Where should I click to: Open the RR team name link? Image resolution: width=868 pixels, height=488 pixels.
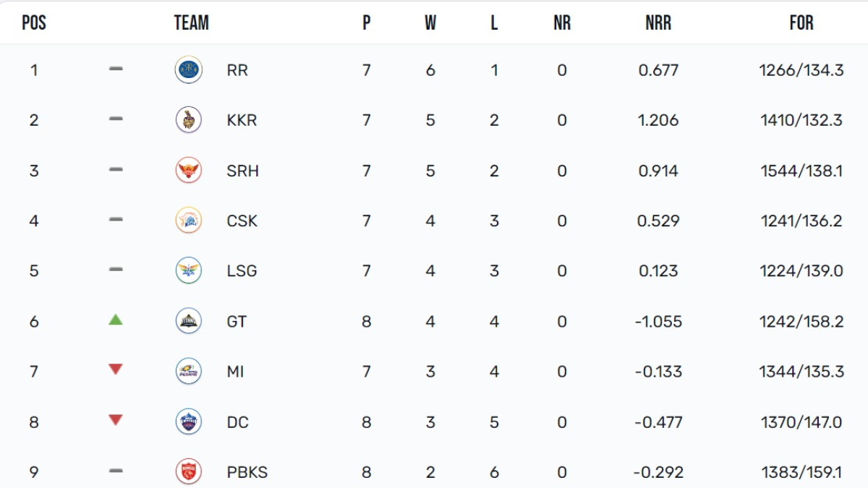click(237, 70)
